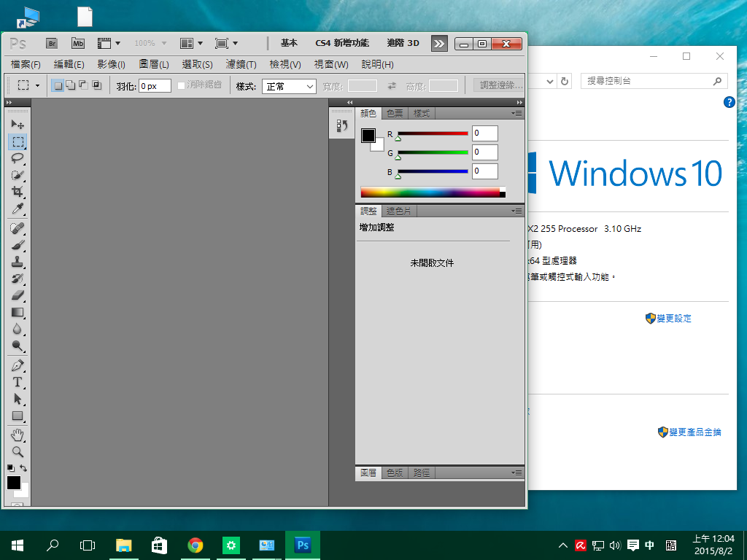Reset default foreground and background colors

coord(11,468)
